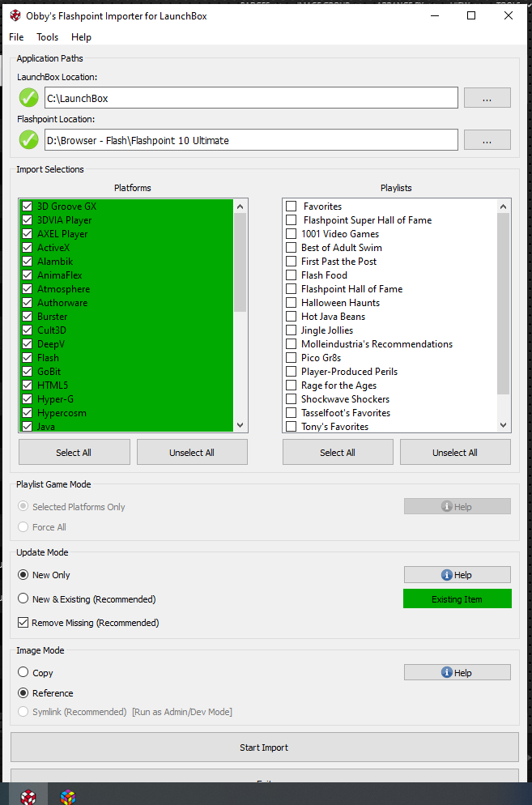Uncheck the Authorware platform
The height and width of the screenshot is (805, 532).
point(28,303)
